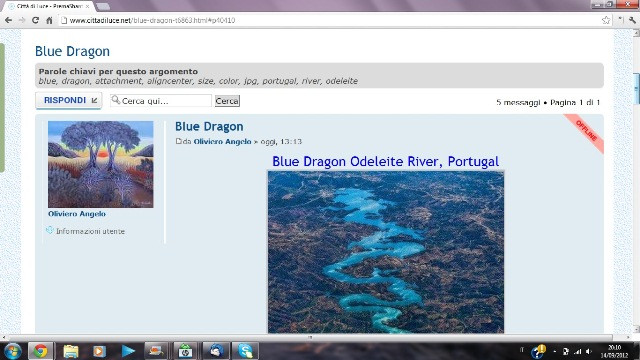
Task: Open the Chrome wrench settings menu
Action: coord(632,20)
